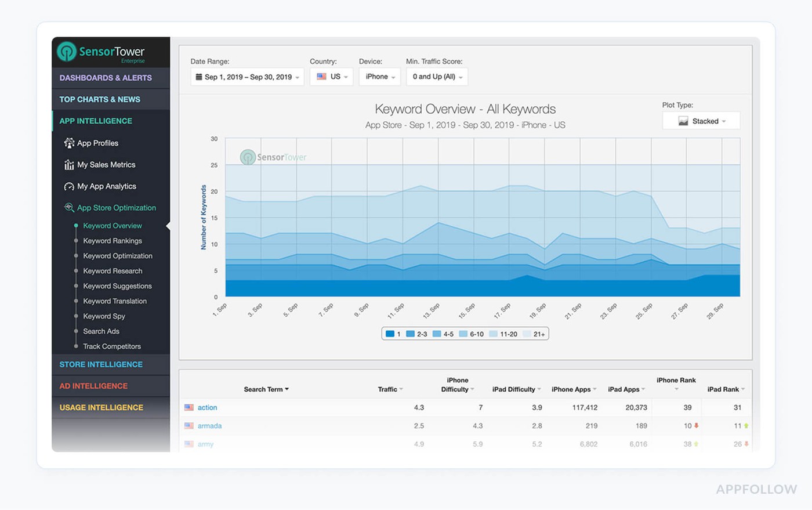This screenshot has width=812, height=510.
Task: Open App Profiles via its icon
Action: tap(69, 143)
